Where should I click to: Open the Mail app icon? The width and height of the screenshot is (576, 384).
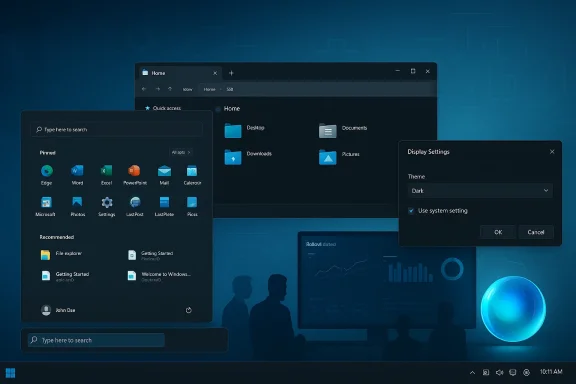click(164, 171)
